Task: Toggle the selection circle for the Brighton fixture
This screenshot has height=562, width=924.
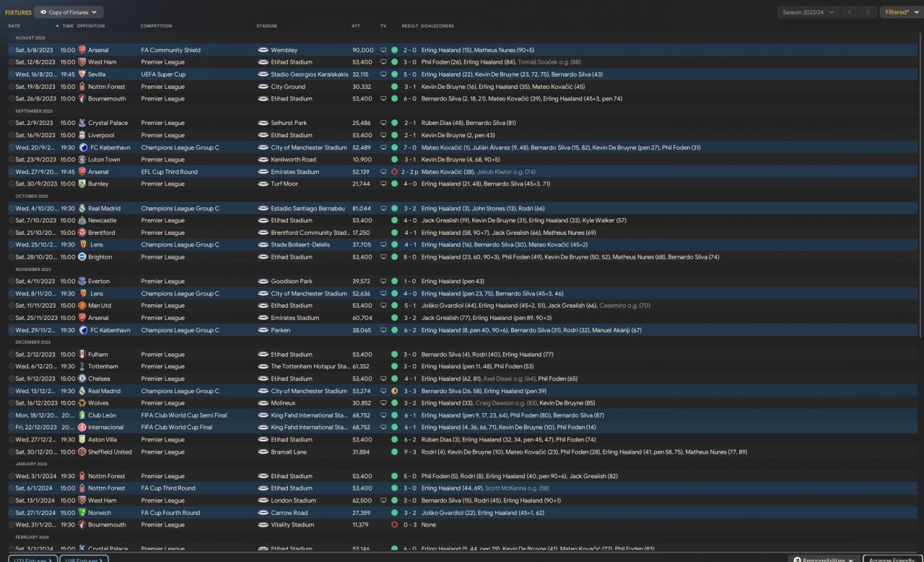Action: click(x=11, y=257)
